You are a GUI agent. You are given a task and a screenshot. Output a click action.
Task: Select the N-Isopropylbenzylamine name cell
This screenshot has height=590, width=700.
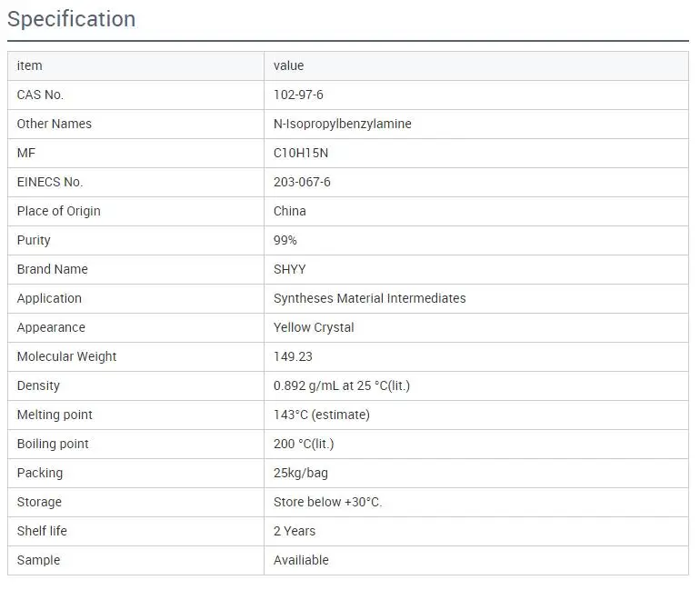pyautogui.click(x=342, y=124)
